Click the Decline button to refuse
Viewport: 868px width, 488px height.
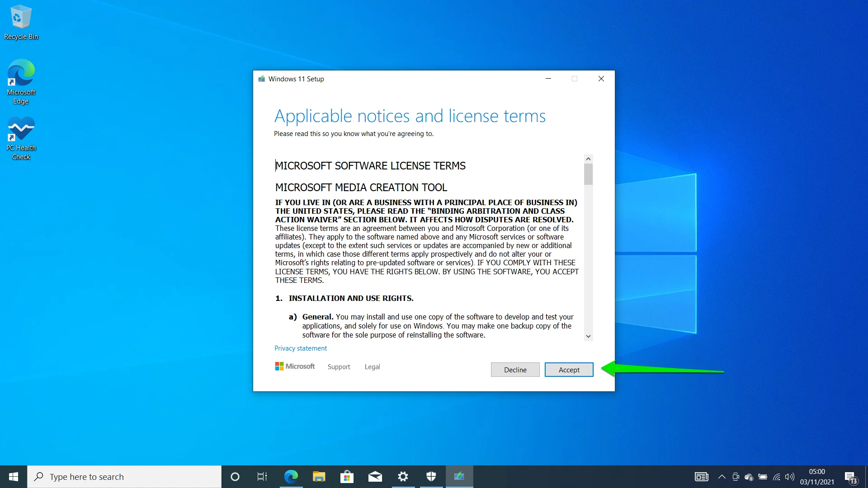[x=515, y=370]
